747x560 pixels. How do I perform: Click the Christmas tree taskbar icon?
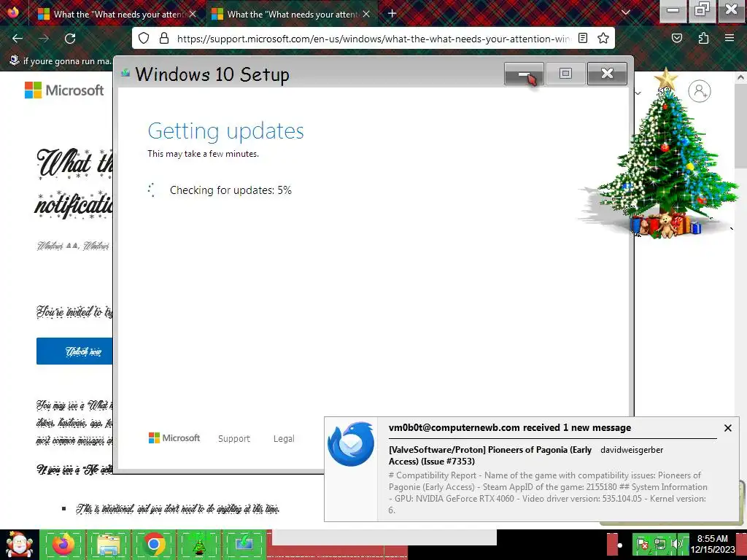tap(199, 544)
